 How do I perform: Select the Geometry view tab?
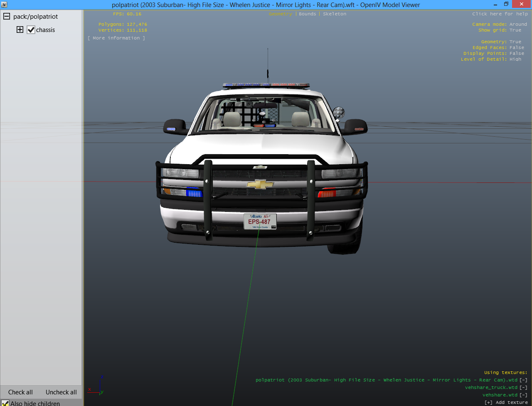click(x=281, y=14)
